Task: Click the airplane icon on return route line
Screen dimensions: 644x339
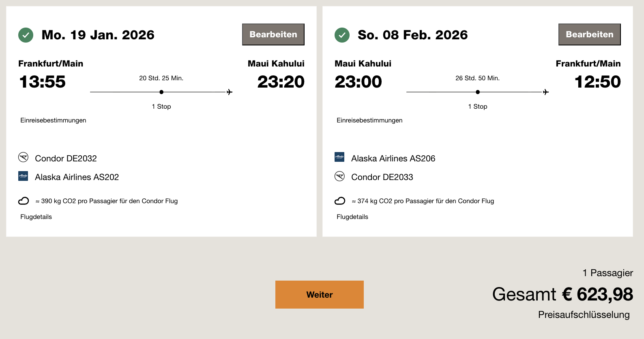Action: click(546, 92)
